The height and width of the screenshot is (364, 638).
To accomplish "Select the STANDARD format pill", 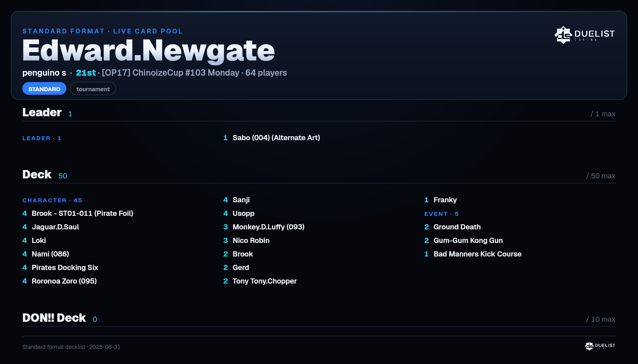I will click(44, 89).
